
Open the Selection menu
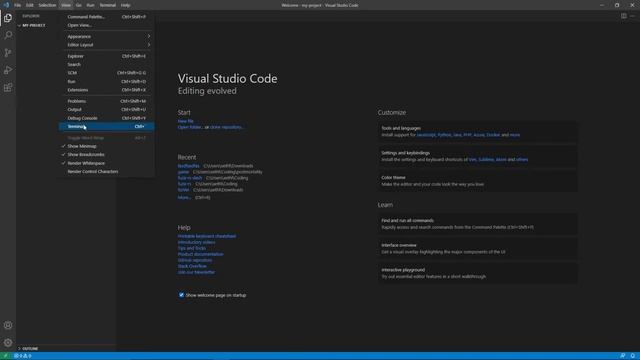click(x=47, y=5)
